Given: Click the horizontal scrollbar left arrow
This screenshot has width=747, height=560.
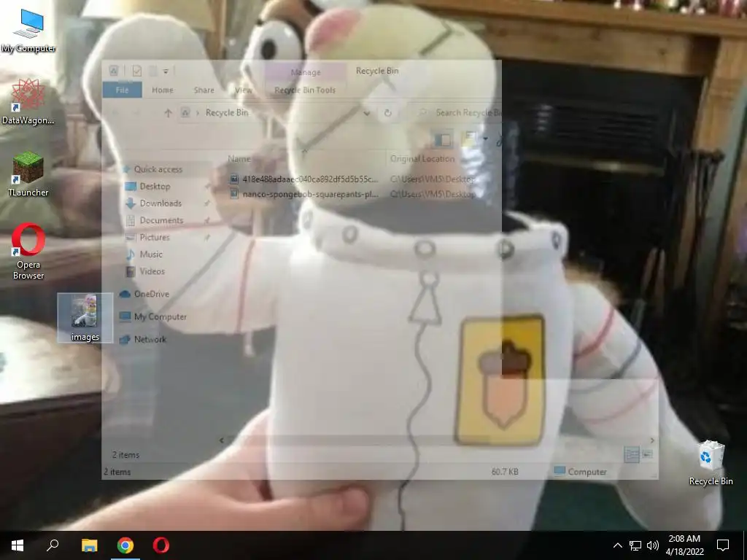Looking at the screenshot, I should (222, 440).
